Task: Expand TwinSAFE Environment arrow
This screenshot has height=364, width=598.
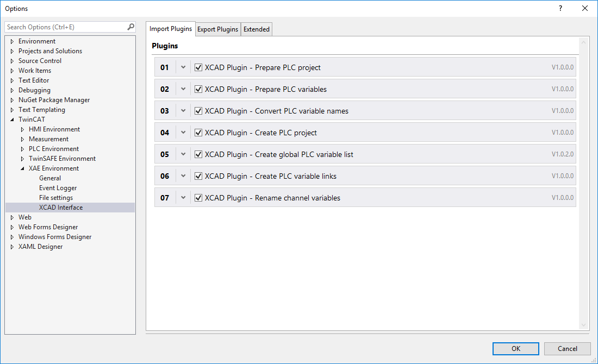Action: [22, 159]
